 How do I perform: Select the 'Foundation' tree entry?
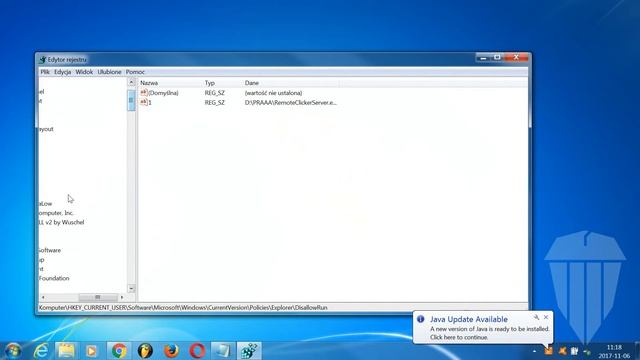(54, 278)
